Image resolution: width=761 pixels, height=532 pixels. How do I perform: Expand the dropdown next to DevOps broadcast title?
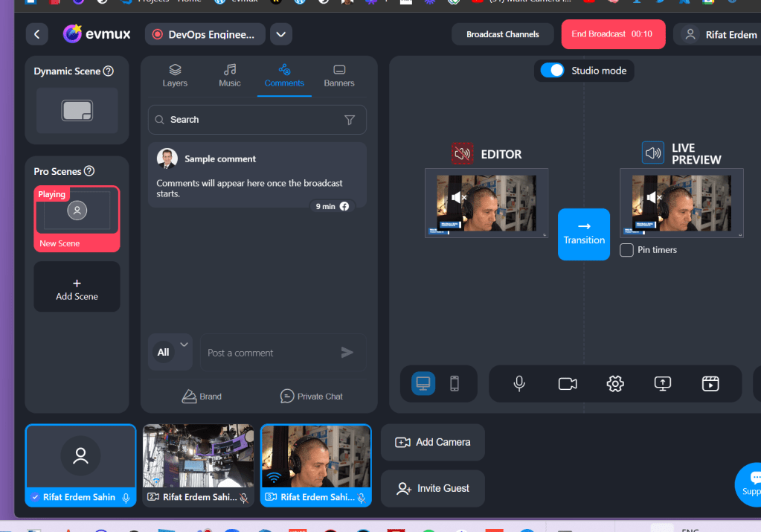pyautogui.click(x=281, y=34)
